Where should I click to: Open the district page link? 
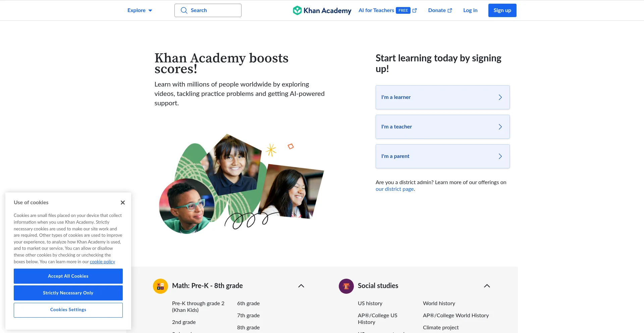394,189
